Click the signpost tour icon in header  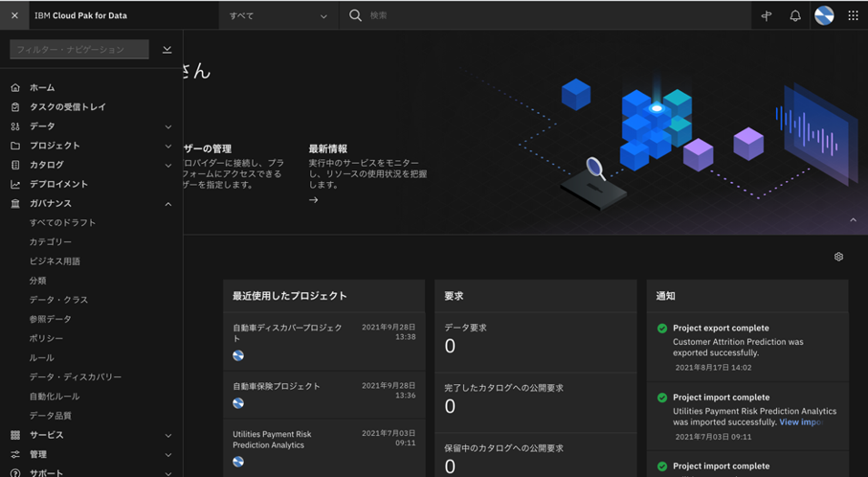coord(766,15)
